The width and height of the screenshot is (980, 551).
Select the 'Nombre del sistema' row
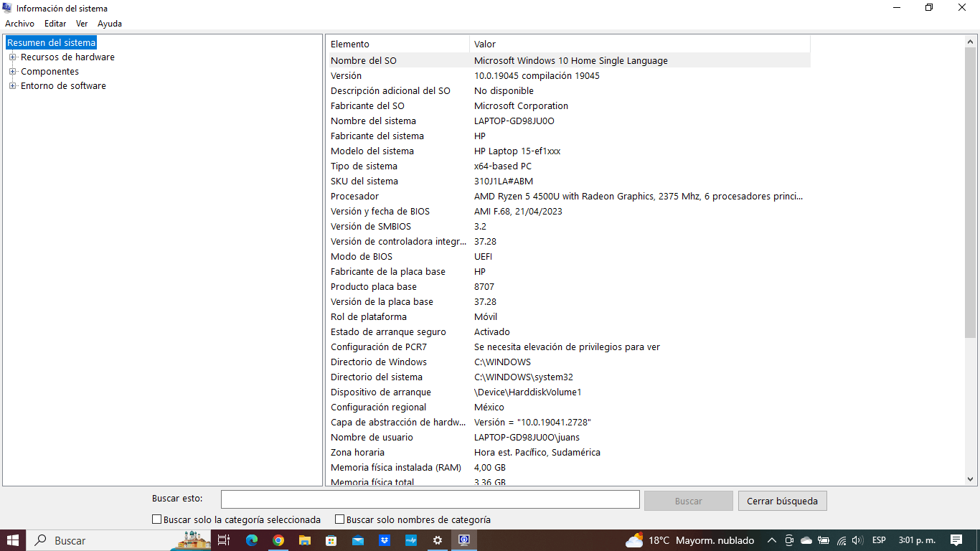coord(569,121)
